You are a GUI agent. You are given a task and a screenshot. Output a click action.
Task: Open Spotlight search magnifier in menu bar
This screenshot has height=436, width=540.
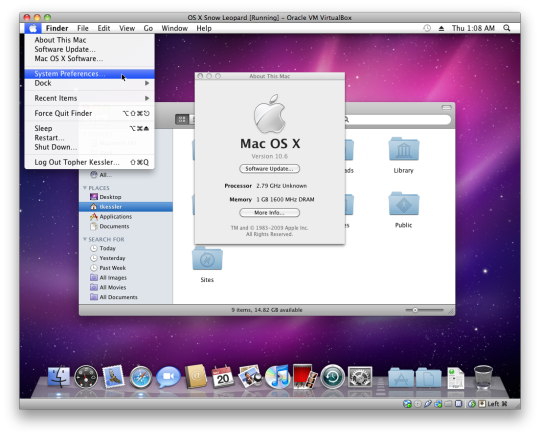point(507,28)
